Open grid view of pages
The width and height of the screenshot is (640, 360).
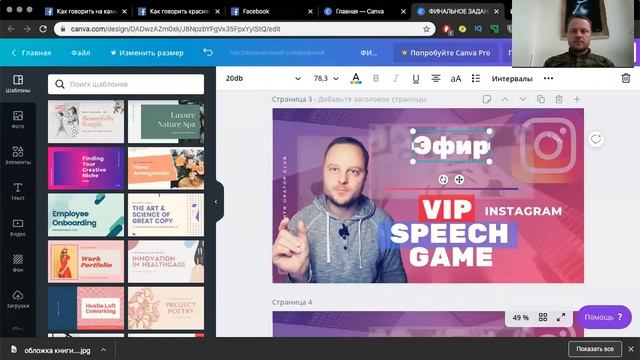[543, 317]
